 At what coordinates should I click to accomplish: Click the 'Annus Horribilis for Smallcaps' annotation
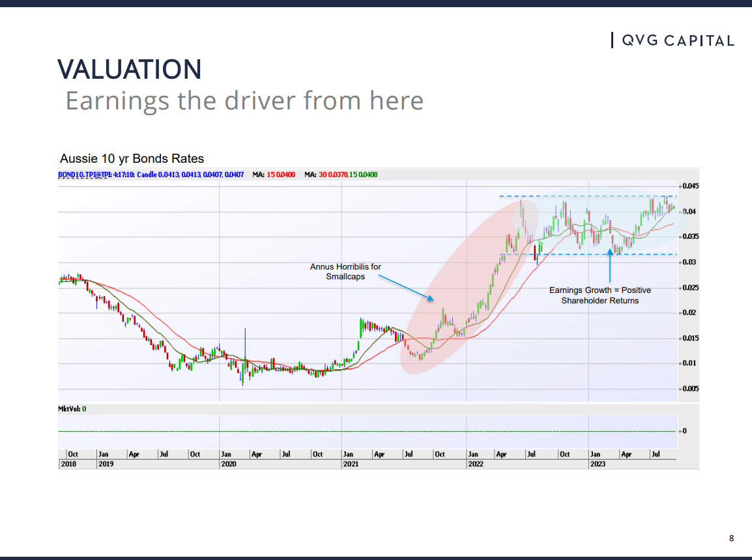pos(345,272)
